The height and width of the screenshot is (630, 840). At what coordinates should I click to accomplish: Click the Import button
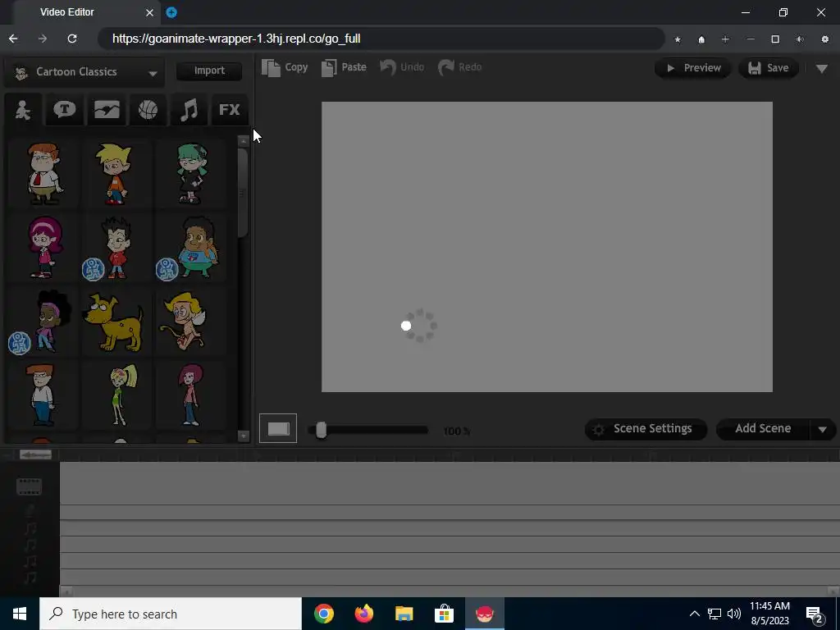[x=209, y=71]
